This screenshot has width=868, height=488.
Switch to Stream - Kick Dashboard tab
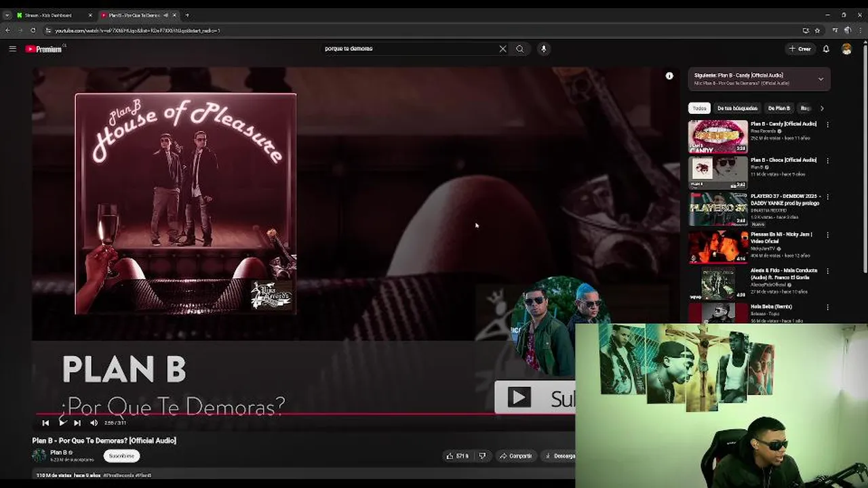pos(52,15)
